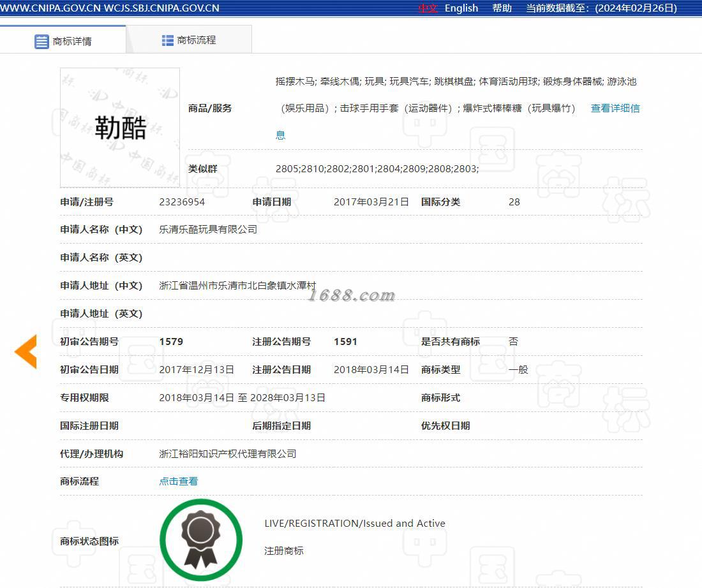This screenshot has height=588, width=702.
Task: Switch to the 商标流程 tab
Action: click(x=189, y=40)
